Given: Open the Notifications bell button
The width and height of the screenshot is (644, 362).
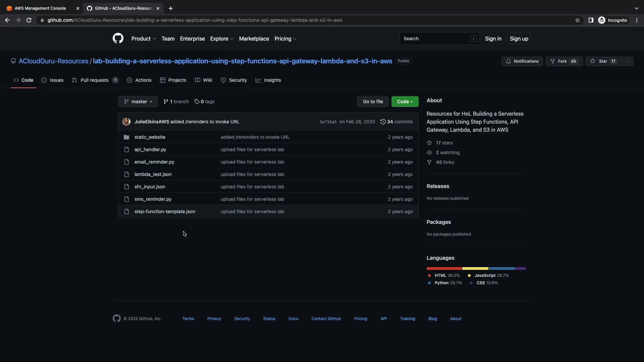Looking at the screenshot, I should click(x=522, y=61).
